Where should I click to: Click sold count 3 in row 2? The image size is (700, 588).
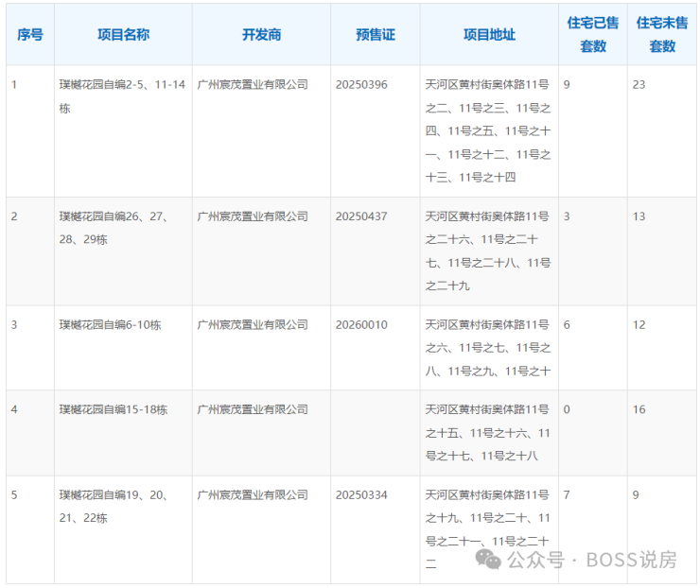click(567, 216)
